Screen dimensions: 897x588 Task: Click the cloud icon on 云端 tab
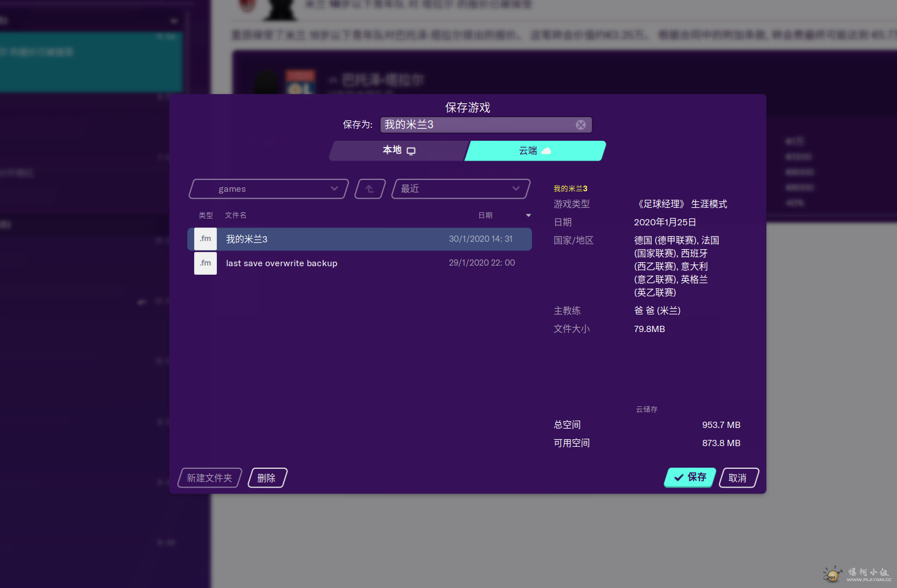[546, 151]
